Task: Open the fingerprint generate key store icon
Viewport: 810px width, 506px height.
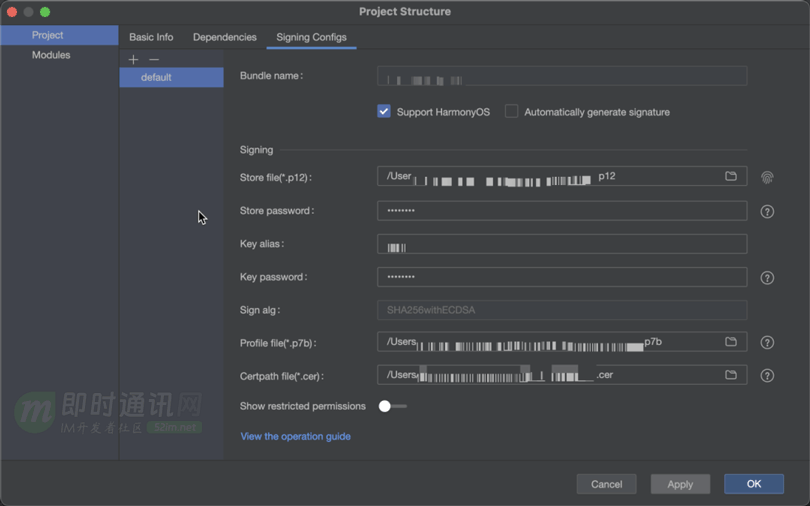Action: click(767, 178)
